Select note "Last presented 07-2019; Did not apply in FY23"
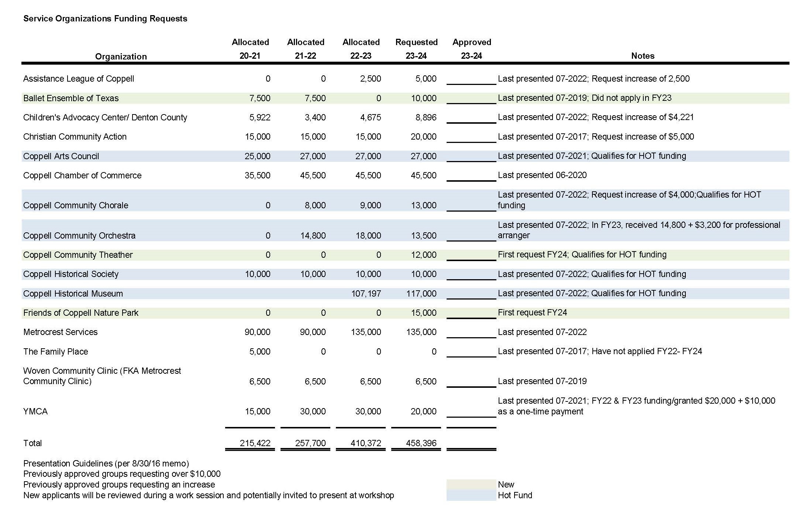The image size is (812, 513). click(585, 98)
